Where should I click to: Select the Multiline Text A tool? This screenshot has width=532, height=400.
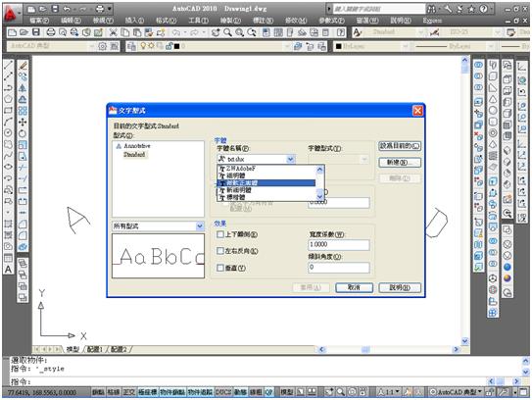pos(8,270)
